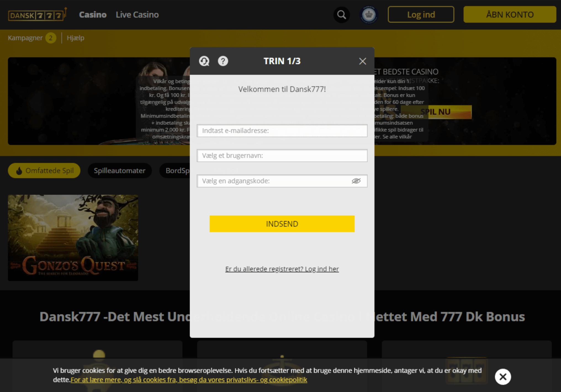This screenshot has height=392, width=561.
Task: Select the Spilleautomater tab
Action: pyautogui.click(x=120, y=171)
